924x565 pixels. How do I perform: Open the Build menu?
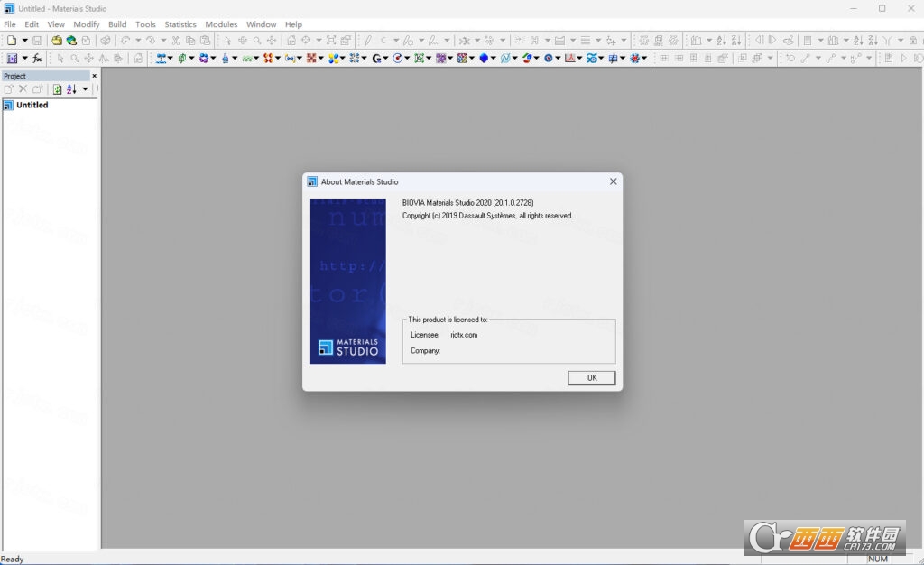point(117,24)
